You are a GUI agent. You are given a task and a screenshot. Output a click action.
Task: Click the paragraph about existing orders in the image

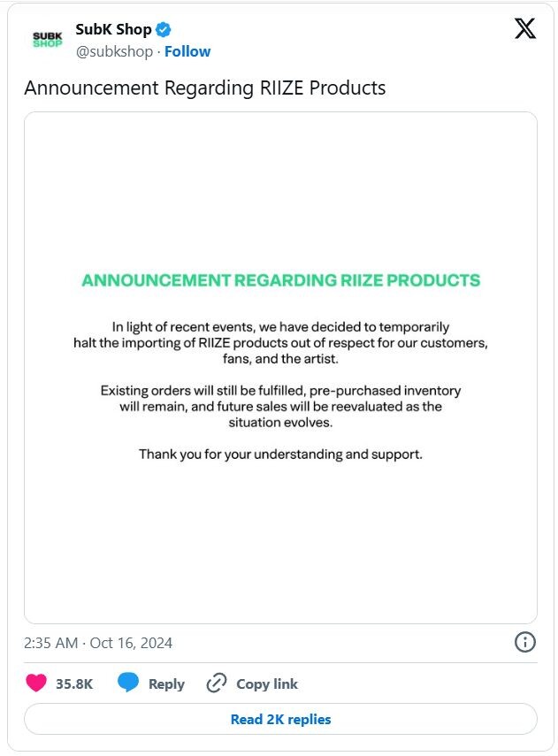[280, 407]
